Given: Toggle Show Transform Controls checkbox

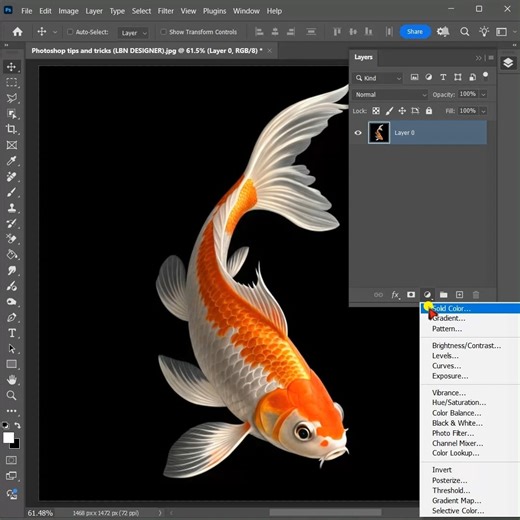Looking at the screenshot, I should [x=163, y=32].
